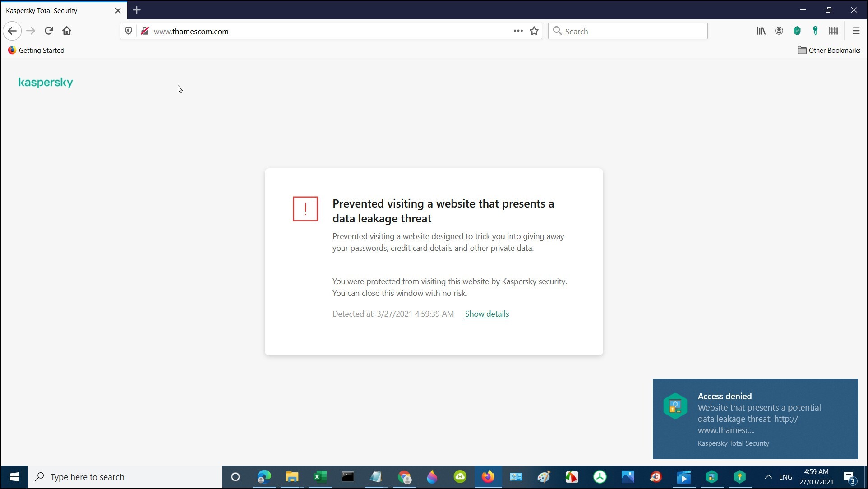
Task: Open the Firefox account icon
Action: [x=779, y=31]
